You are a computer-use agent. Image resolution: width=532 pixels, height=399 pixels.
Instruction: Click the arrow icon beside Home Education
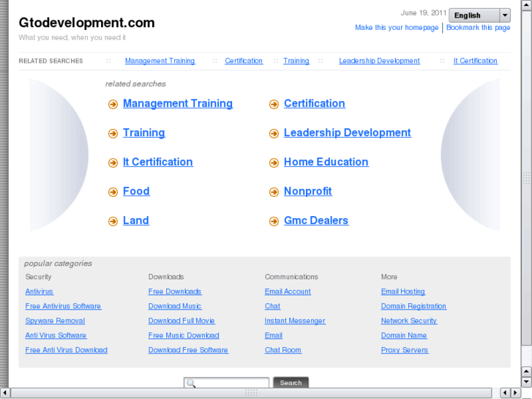(x=274, y=163)
